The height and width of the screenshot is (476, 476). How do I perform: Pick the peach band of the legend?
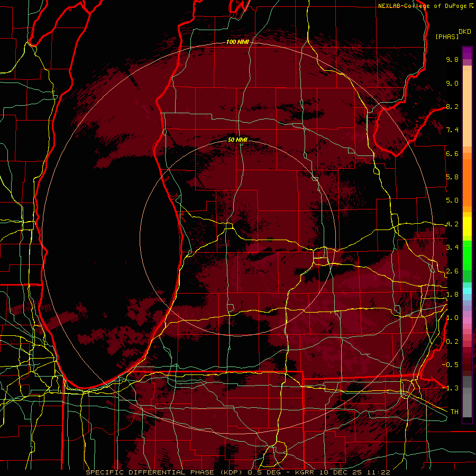(467, 109)
